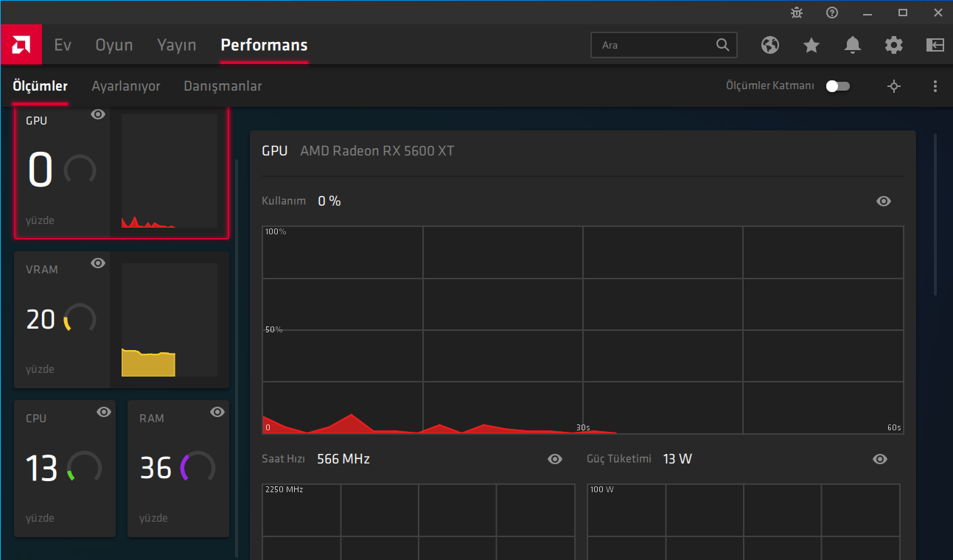Click the crosshair metrics icon
Viewport: 953px width, 560px height.
(x=894, y=86)
